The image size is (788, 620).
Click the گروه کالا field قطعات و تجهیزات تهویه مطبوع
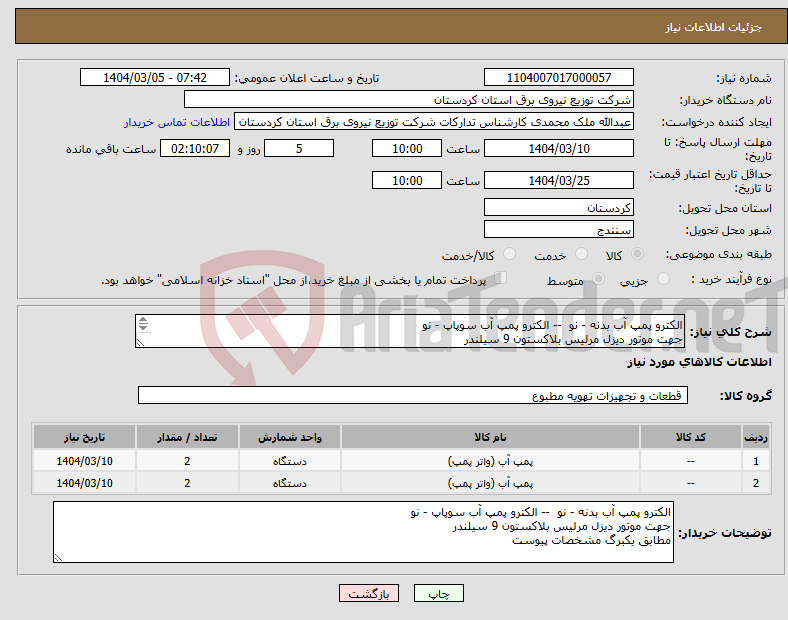coord(413,395)
